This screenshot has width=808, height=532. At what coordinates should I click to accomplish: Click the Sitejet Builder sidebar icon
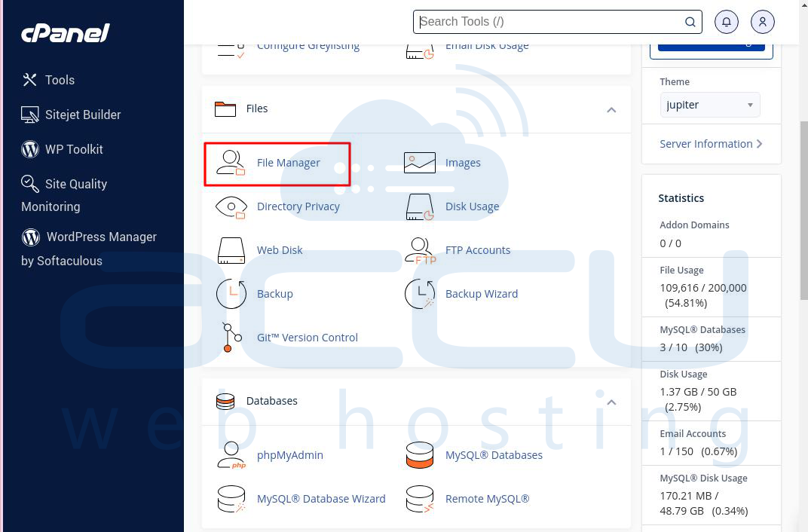click(30, 115)
